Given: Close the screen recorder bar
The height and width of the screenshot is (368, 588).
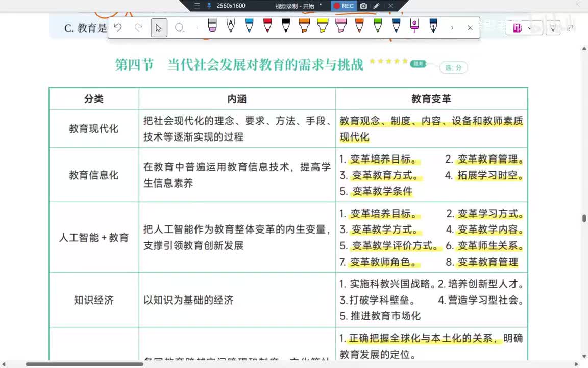Looking at the screenshot, I should pyautogui.click(x=390, y=6).
